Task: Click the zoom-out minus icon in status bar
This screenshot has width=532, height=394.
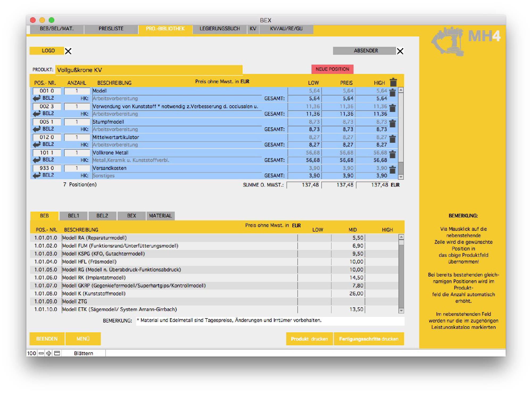Action: click(x=41, y=353)
